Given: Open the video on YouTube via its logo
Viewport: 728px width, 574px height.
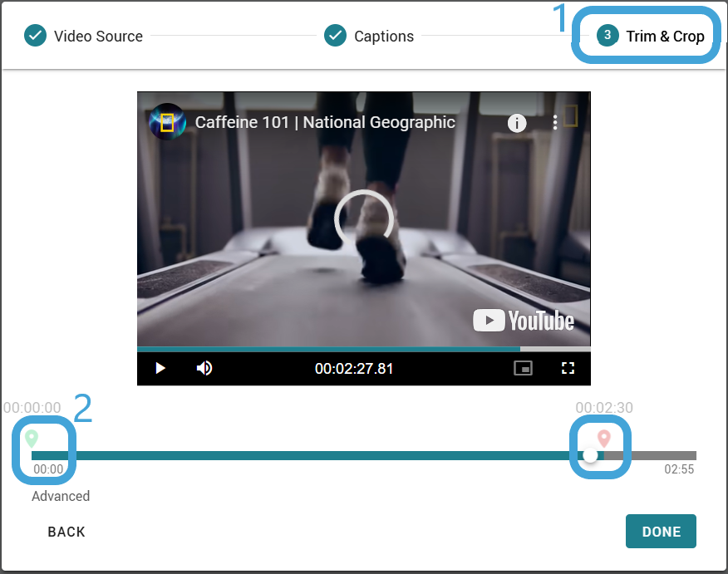Looking at the screenshot, I should coord(524,321).
